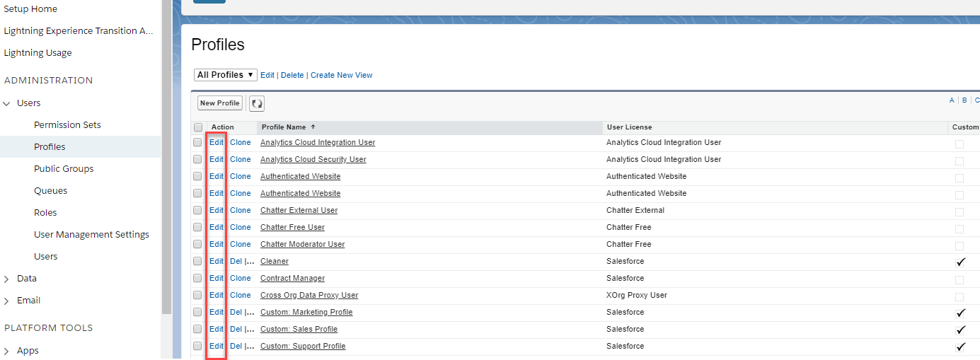Click Edit link next to view dropdown
Image resolution: width=980 pixels, height=360 pixels.
(x=267, y=75)
